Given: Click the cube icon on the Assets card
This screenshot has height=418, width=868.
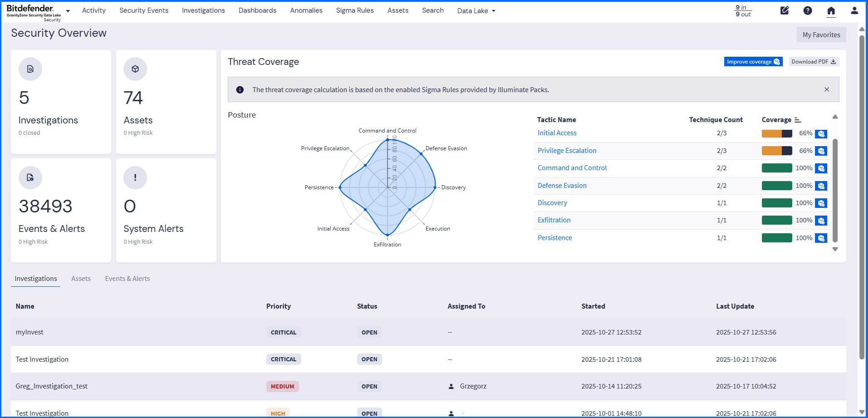Looking at the screenshot, I should pos(135,69).
